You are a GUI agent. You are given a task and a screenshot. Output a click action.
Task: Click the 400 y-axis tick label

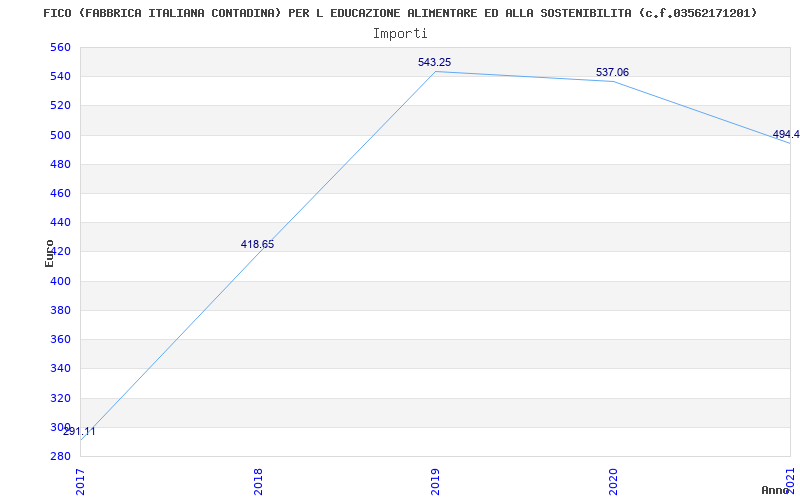60,281
